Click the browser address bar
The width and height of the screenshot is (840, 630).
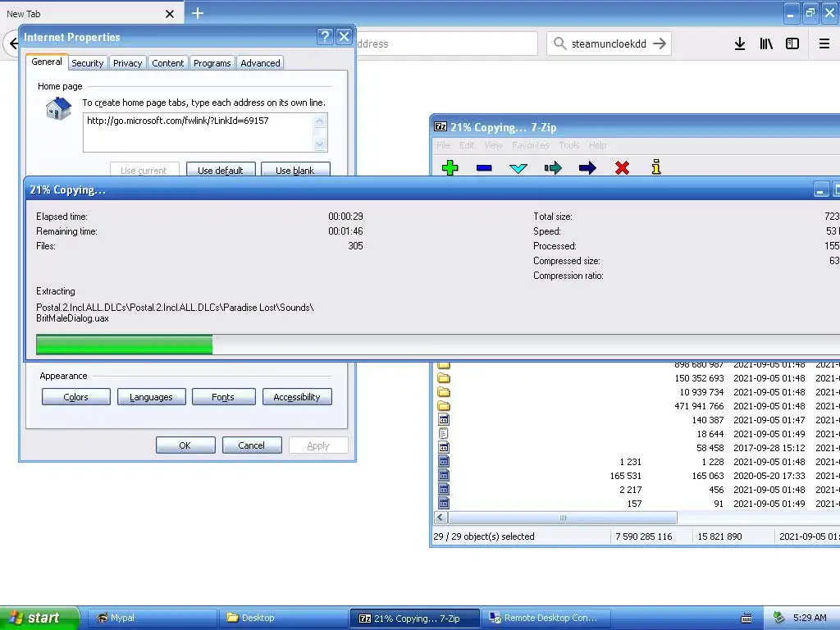coord(446,43)
